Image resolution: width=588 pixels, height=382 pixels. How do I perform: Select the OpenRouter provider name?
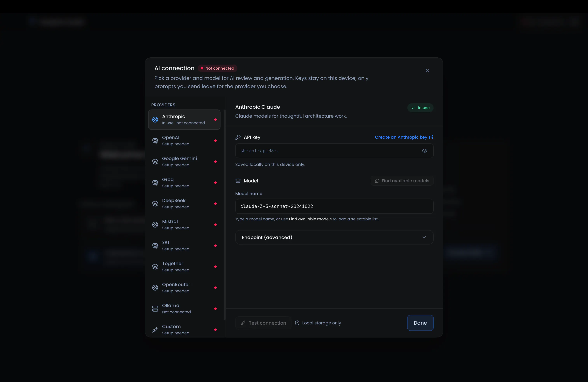[176, 285]
